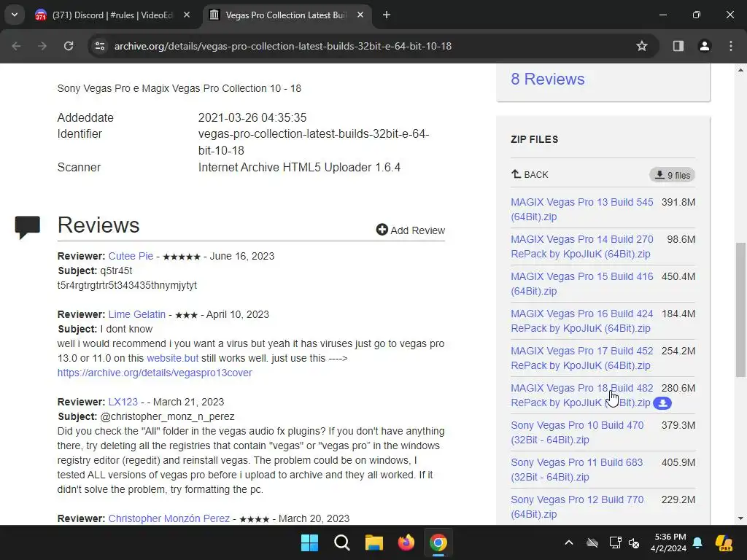The image size is (747, 560).
Task: Click the Addeddate value 2021-03-26 04:35:35
Action: pyautogui.click(x=252, y=117)
